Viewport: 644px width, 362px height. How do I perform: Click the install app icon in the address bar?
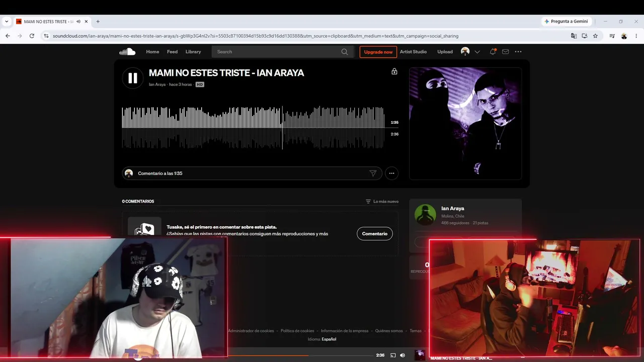coord(585,36)
